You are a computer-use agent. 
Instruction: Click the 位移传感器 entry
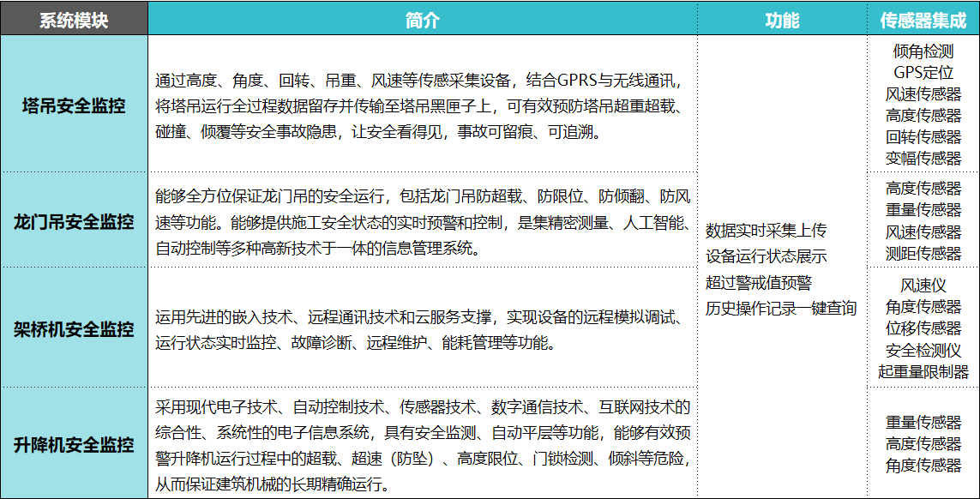(x=923, y=328)
